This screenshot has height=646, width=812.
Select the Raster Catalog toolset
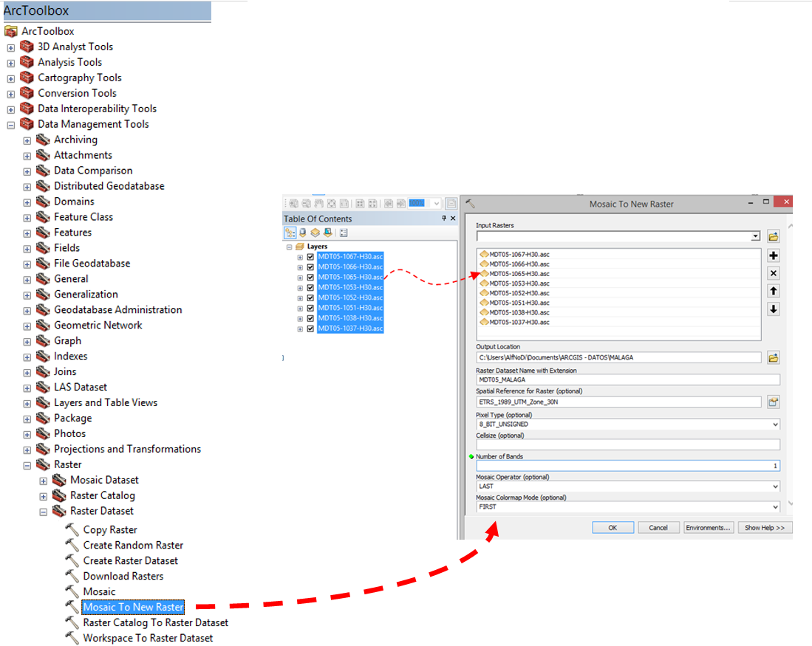click(103, 496)
